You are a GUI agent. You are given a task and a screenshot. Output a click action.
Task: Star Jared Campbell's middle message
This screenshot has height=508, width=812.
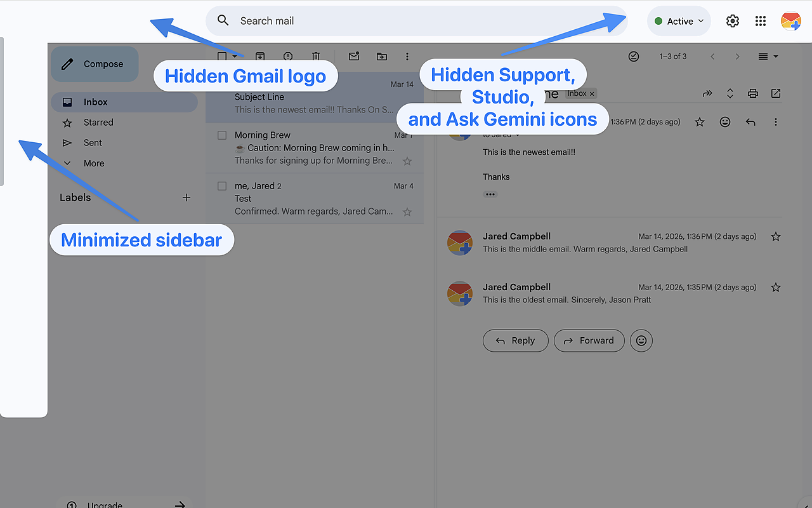(x=775, y=236)
